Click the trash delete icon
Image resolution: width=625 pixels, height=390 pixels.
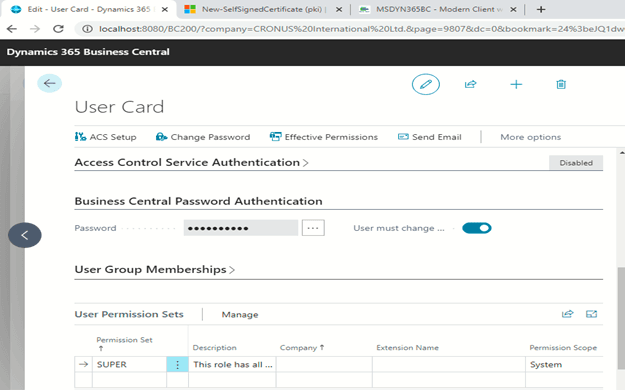[561, 84]
